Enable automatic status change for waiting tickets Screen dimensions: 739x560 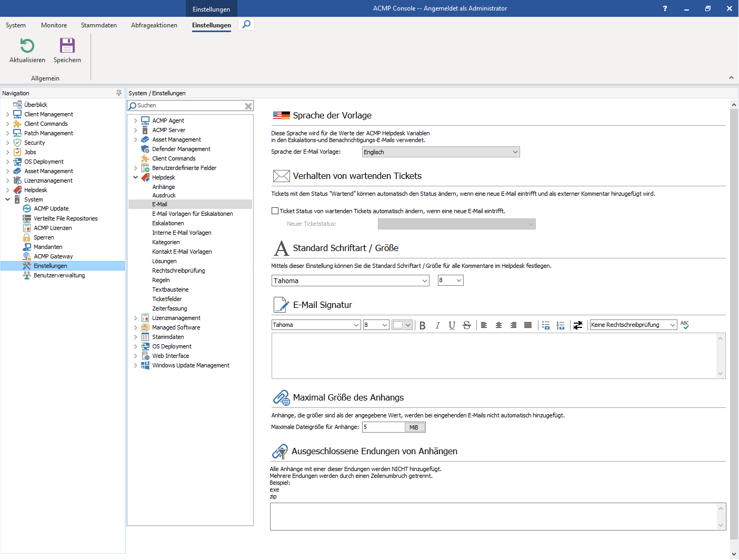[275, 211]
